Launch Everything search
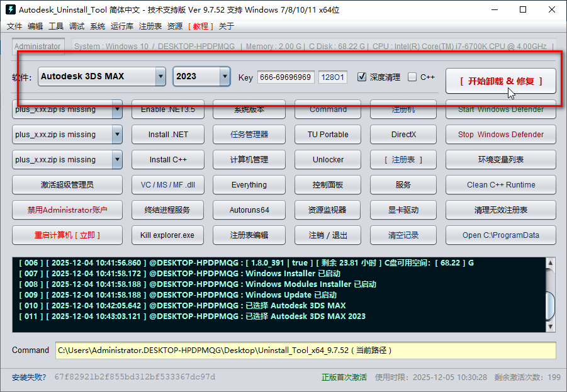Viewport: 567px width, 392px height. coord(249,185)
